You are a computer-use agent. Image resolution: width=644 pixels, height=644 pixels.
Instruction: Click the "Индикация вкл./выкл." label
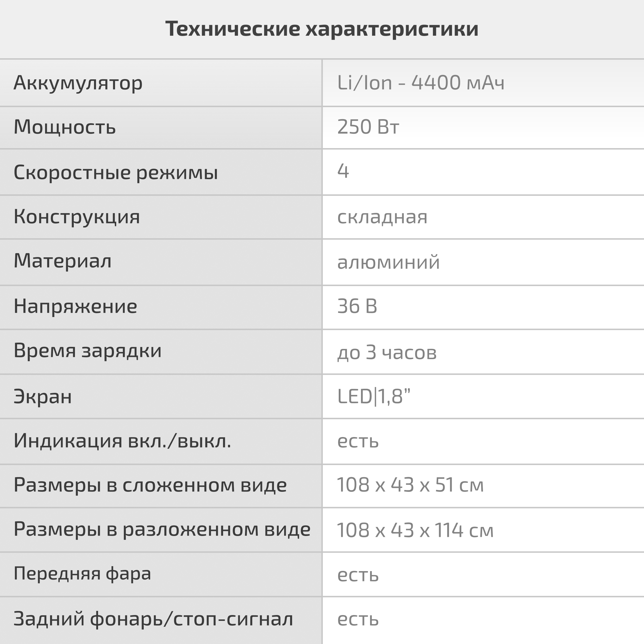pyautogui.click(x=122, y=441)
